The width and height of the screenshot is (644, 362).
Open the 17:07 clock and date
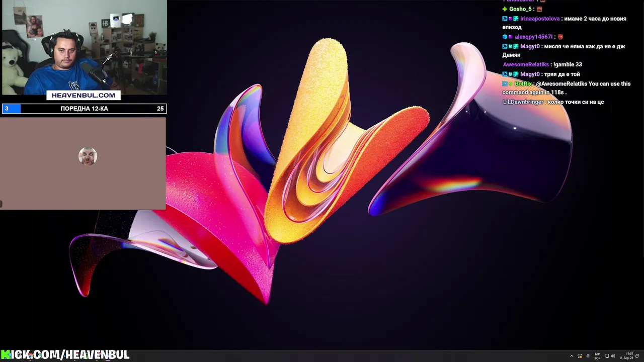pyautogui.click(x=627, y=356)
